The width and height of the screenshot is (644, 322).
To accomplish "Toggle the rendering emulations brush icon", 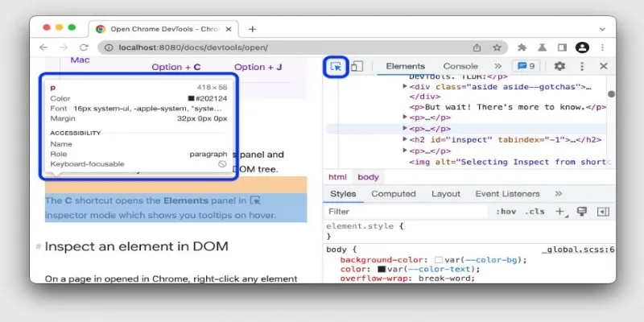I will (581, 212).
